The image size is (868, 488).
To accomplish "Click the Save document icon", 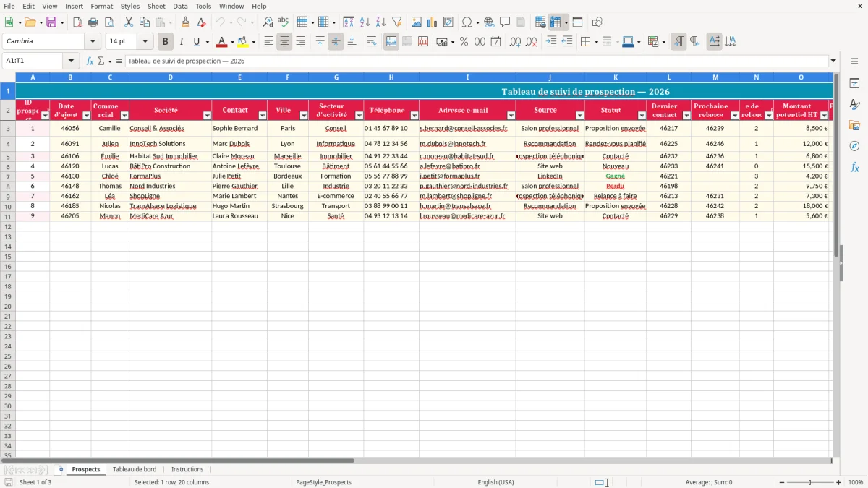I will (x=51, y=22).
